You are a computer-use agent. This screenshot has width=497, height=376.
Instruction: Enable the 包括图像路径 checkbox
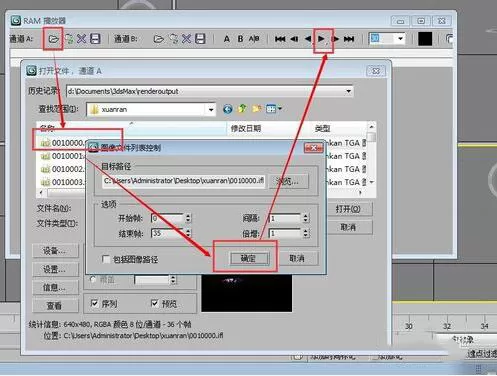(x=106, y=259)
